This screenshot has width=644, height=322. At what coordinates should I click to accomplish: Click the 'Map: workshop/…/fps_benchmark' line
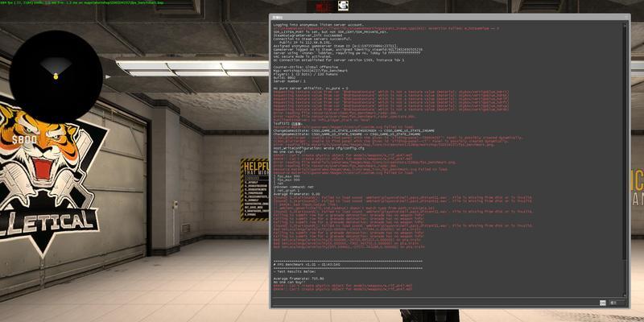point(310,71)
